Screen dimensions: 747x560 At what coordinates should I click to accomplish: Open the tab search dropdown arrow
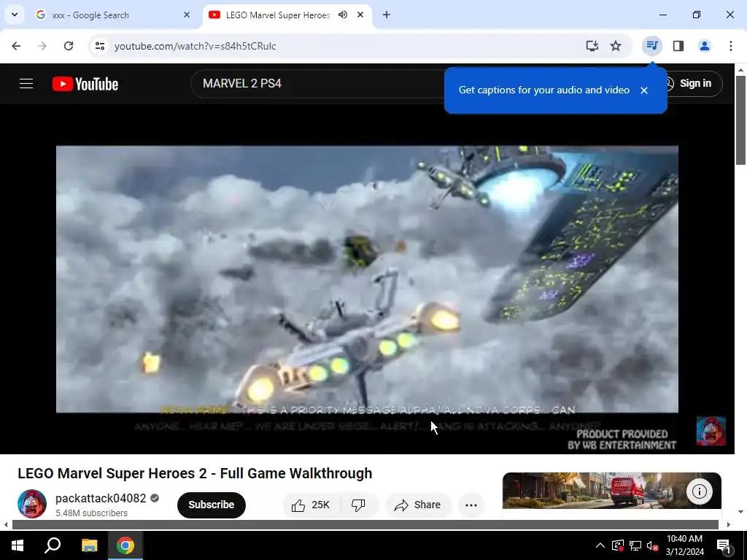coord(15,15)
